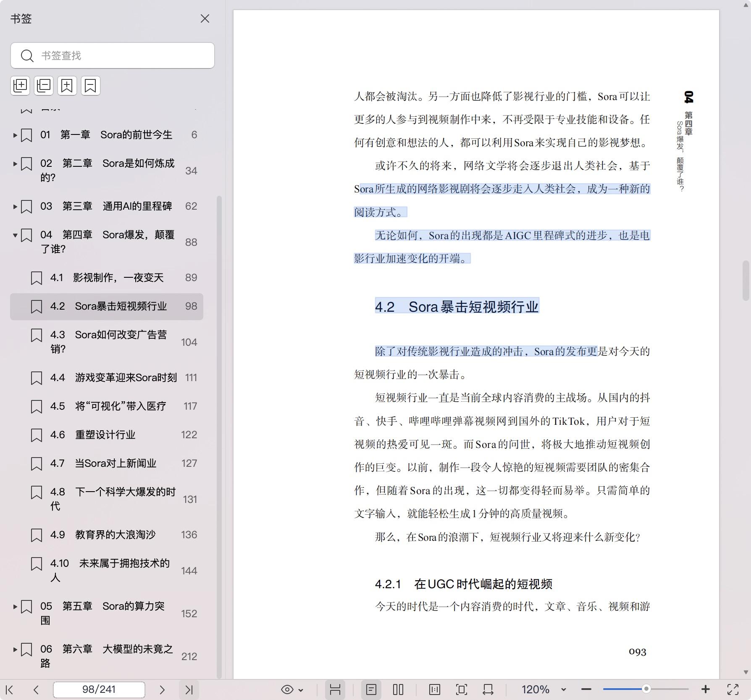This screenshot has height=700, width=751.
Task: Expand the 第五章 Sora的算力突围 bookmark
Action: [x=15, y=607]
